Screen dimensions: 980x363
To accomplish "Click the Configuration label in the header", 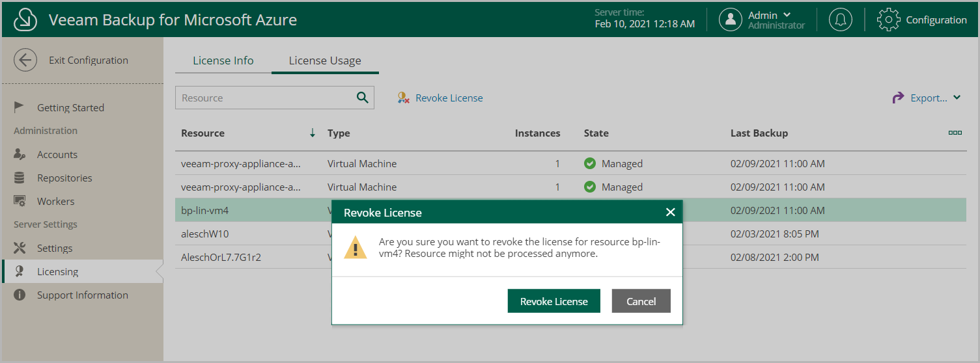I will point(936,20).
